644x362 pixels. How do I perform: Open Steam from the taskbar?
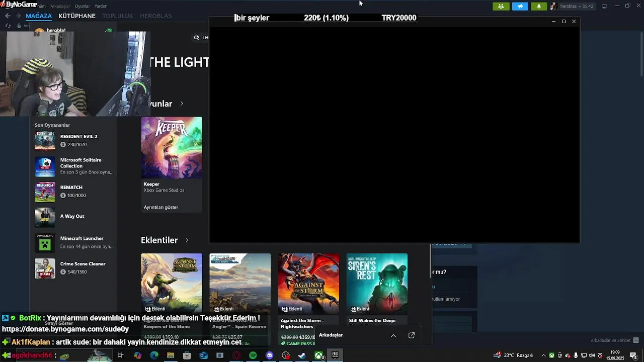pos(302,355)
